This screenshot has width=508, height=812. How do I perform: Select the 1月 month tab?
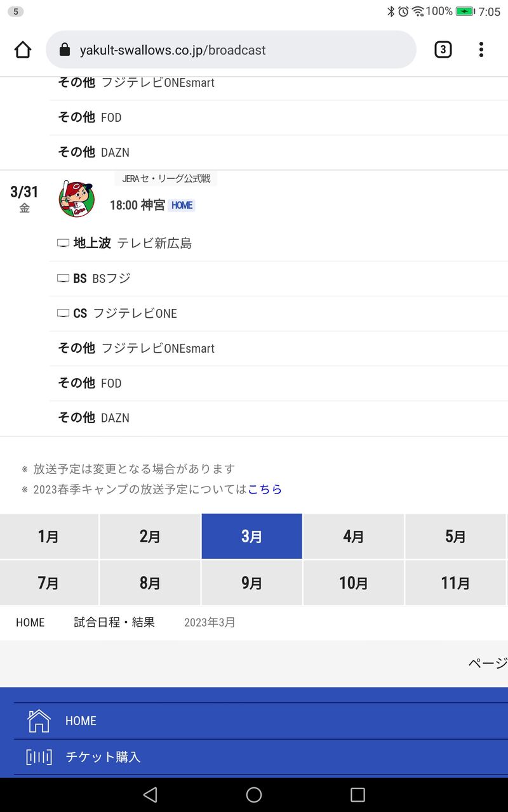point(49,537)
